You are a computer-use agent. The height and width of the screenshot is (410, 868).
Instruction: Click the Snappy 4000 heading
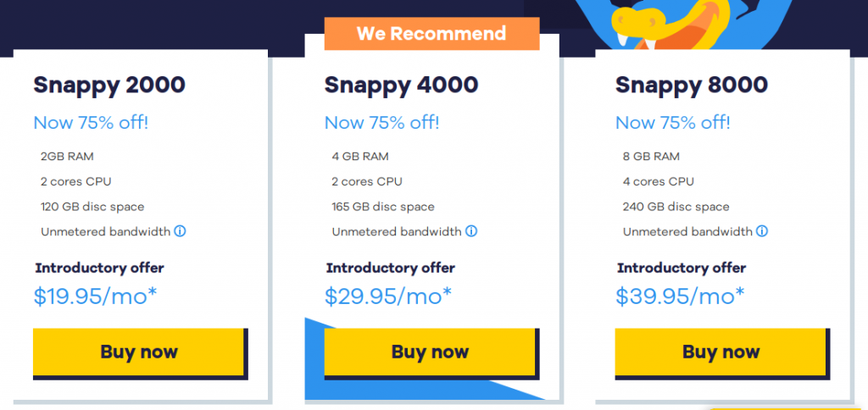(x=401, y=85)
